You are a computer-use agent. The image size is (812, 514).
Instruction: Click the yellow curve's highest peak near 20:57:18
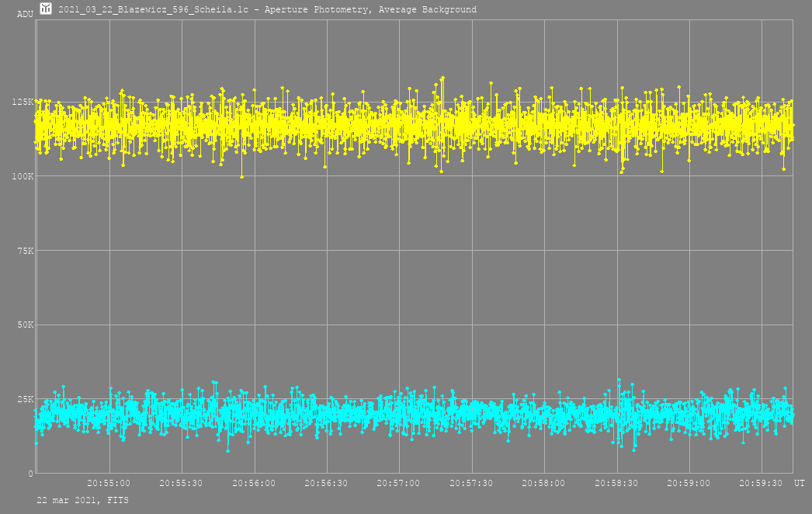(x=442, y=78)
